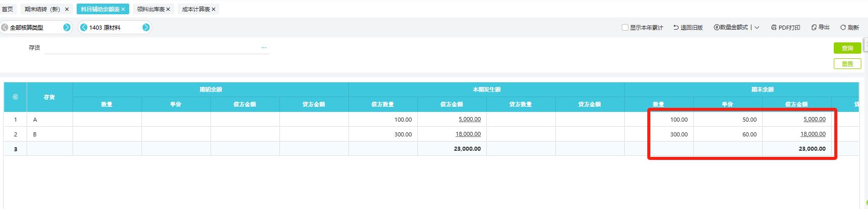Click 退回旧版 to return to old version

(x=688, y=28)
